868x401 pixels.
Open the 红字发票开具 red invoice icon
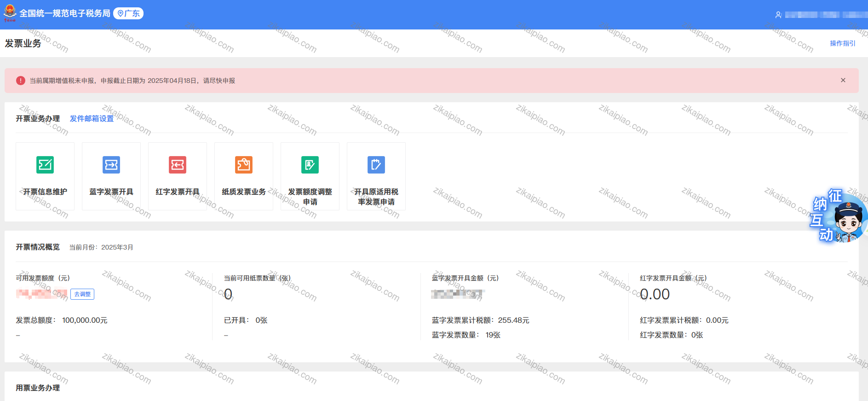click(x=178, y=165)
